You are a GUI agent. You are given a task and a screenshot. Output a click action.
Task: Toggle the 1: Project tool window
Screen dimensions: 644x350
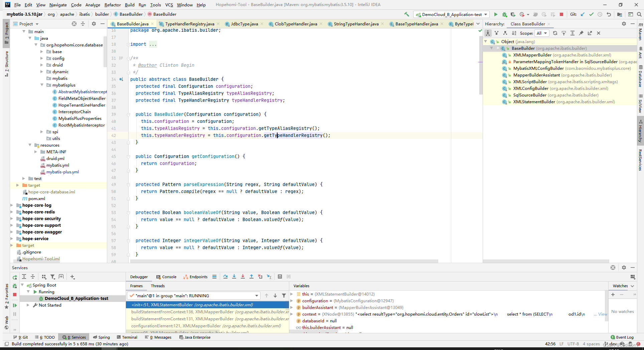[6, 33]
